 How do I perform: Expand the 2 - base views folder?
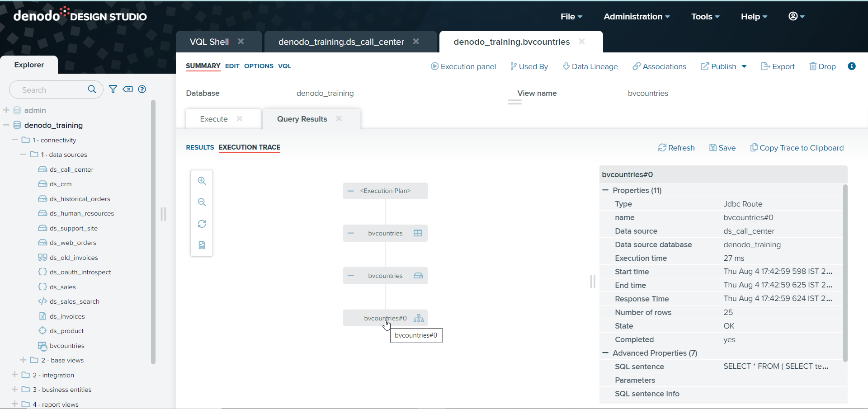pos(23,360)
